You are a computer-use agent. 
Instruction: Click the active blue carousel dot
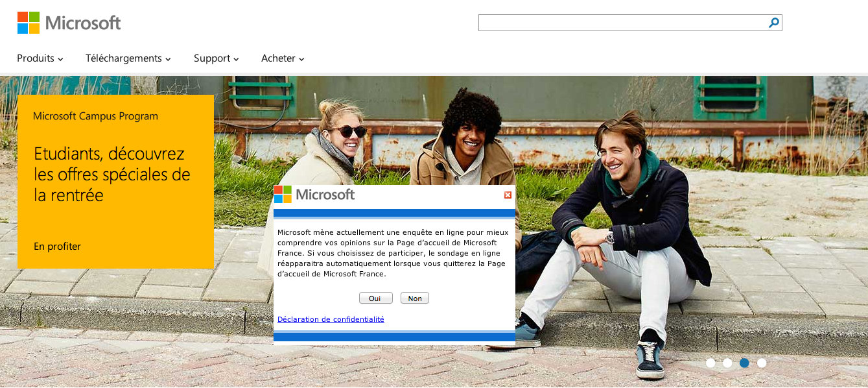click(x=744, y=363)
